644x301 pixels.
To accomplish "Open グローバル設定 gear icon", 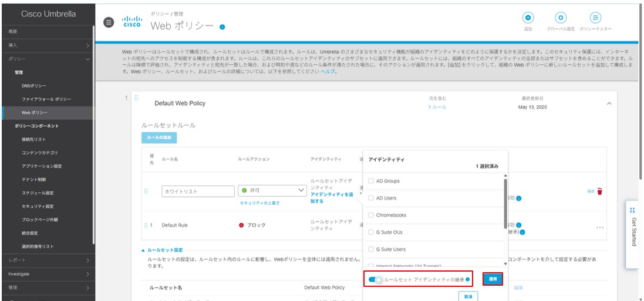I will [x=561, y=18].
